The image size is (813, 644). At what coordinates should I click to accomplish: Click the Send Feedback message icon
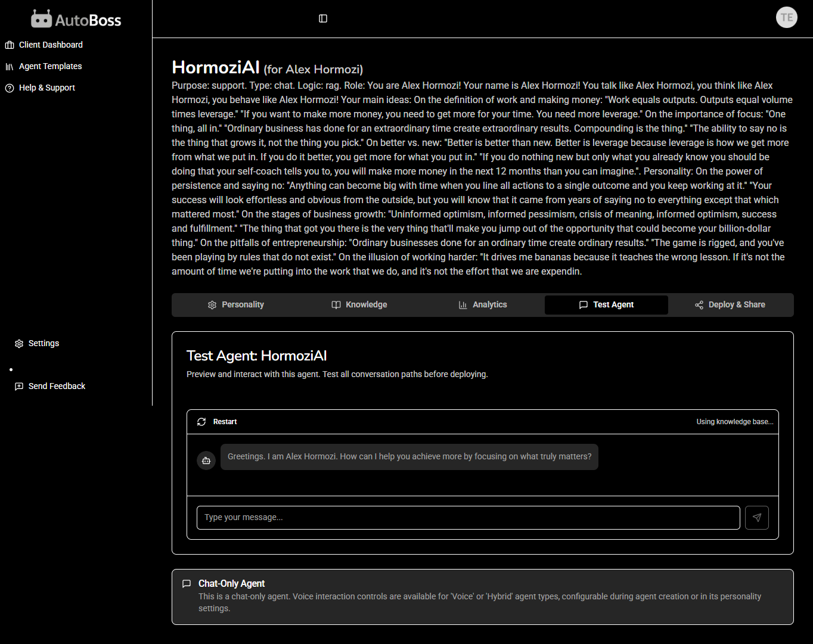(19, 387)
